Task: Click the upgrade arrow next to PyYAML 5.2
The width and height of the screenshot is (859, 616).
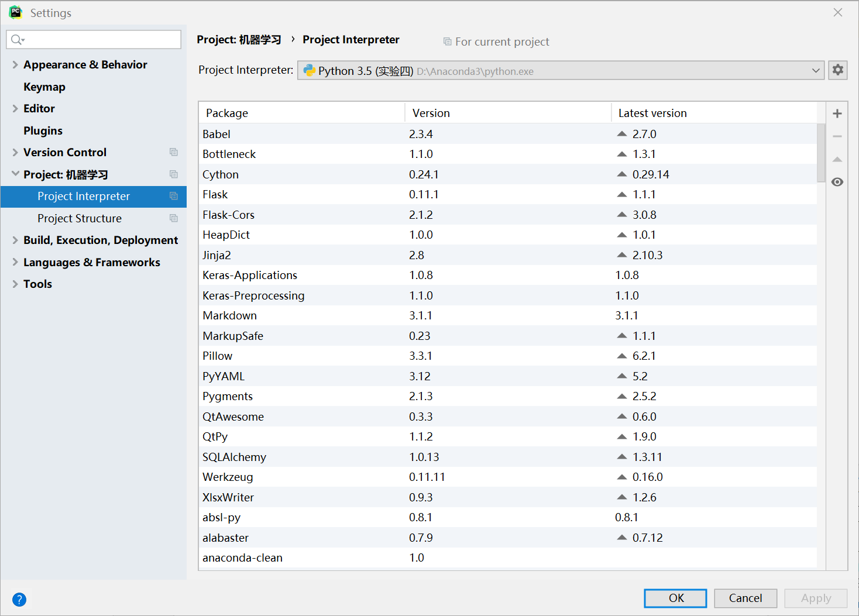Action: (x=622, y=376)
